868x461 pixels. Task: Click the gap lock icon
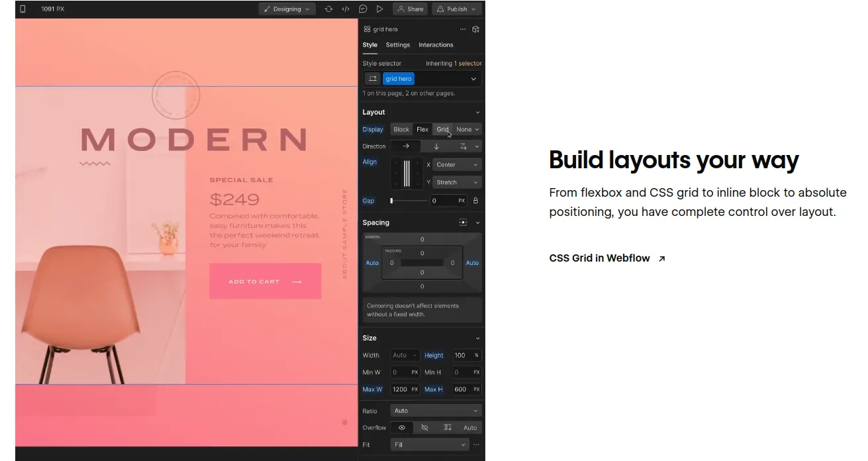coord(475,201)
